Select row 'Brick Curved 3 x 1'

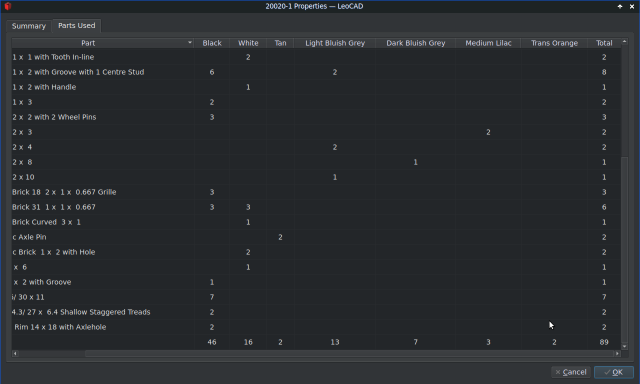coord(316,222)
